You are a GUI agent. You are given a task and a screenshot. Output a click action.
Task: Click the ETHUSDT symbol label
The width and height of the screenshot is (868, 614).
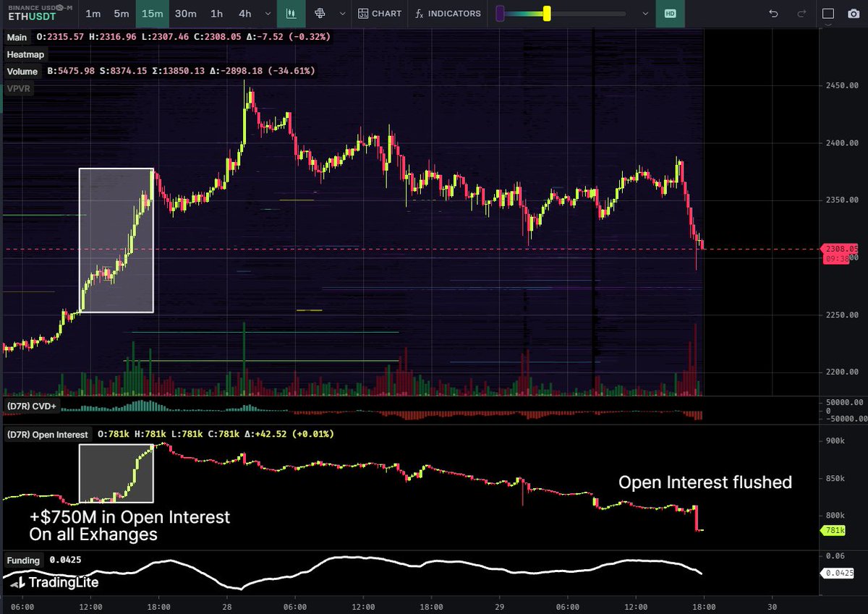[30, 16]
